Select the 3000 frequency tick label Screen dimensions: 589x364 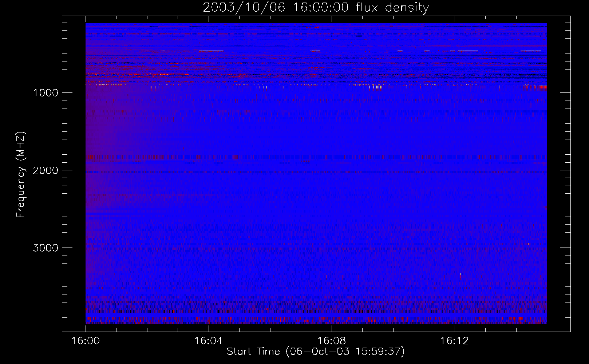[x=46, y=248]
